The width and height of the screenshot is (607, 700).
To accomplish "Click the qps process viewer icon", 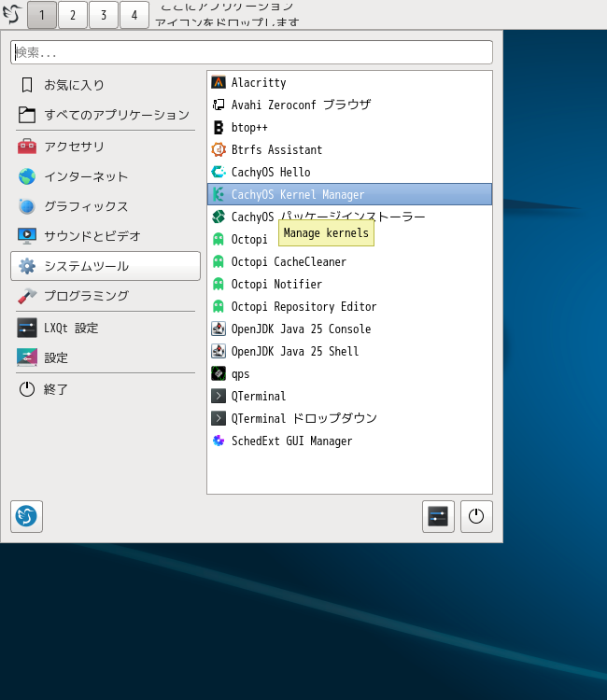I will pyautogui.click(x=219, y=373).
